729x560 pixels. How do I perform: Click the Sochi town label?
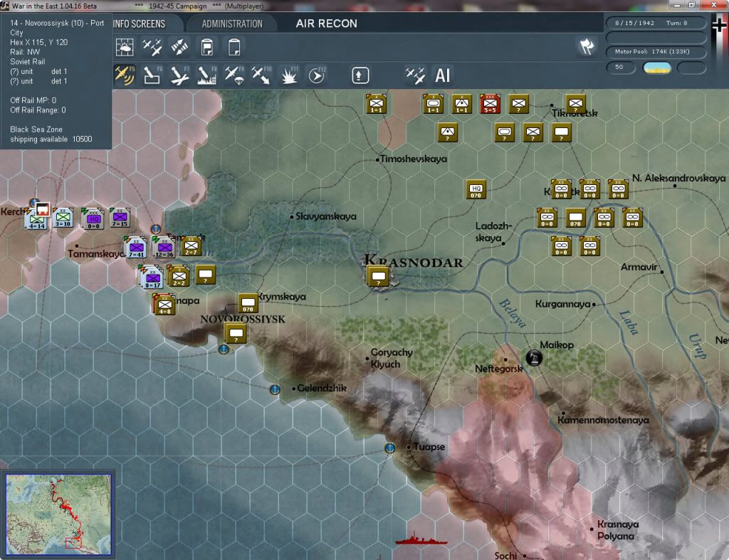(505, 555)
